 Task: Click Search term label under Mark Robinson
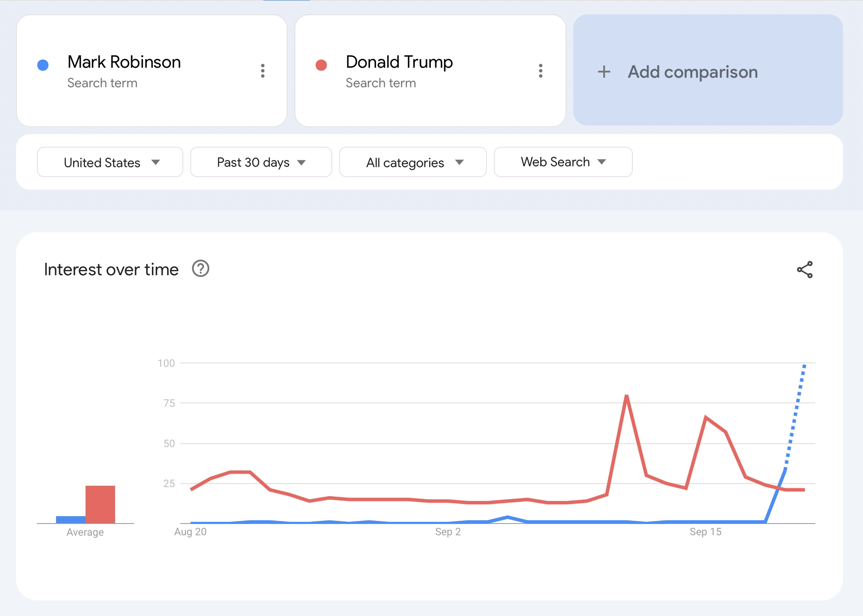pos(103,83)
